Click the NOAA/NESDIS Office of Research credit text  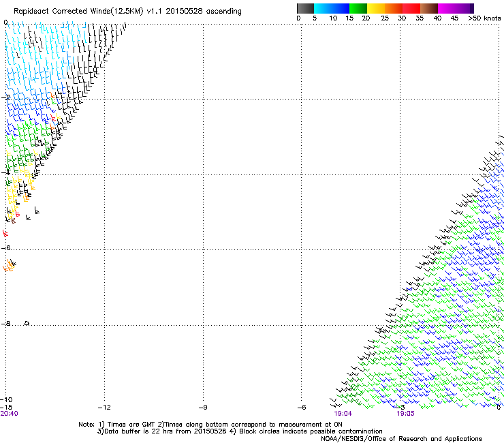[401, 439]
